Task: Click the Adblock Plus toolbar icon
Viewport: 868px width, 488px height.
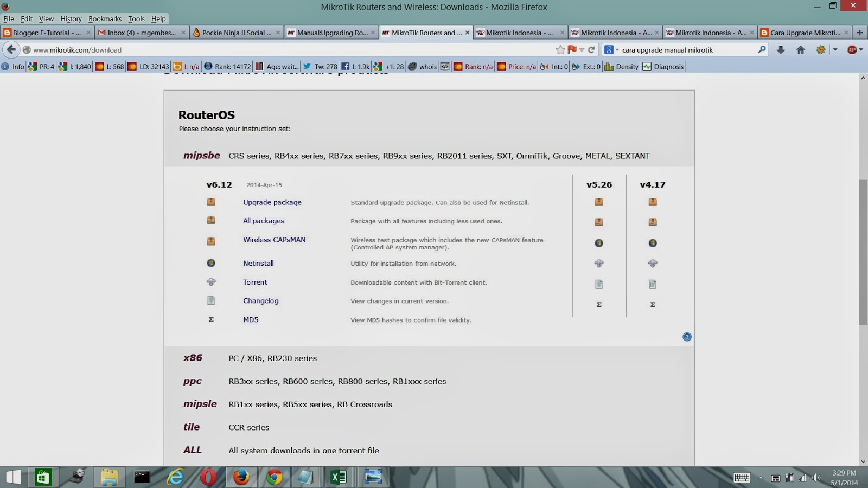Action: pyautogui.click(x=852, y=49)
